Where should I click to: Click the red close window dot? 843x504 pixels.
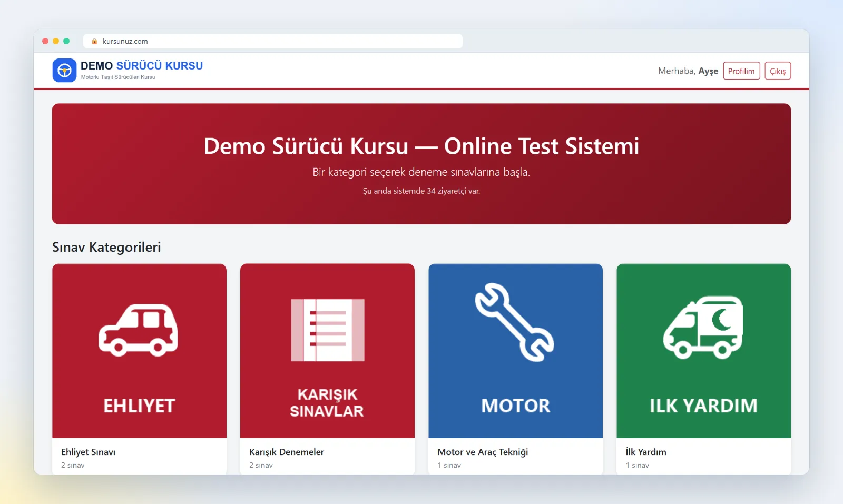(x=45, y=41)
